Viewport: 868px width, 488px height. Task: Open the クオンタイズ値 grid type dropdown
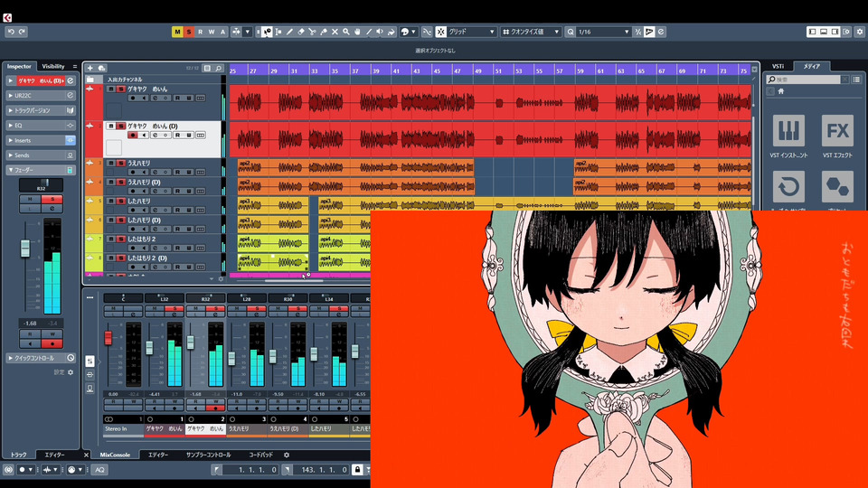tap(531, 33)
